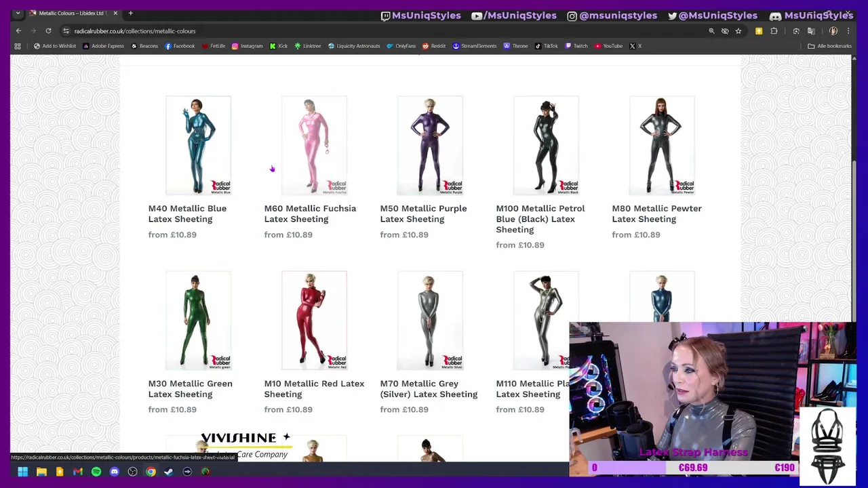Bookmark this page with the star icon
868x488 pixels.
point(738,30)
